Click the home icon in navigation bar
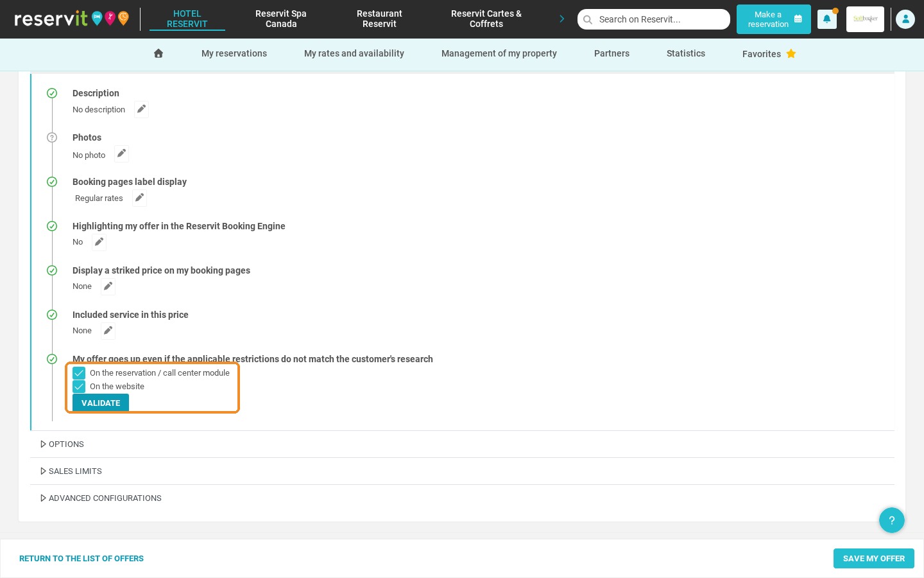The image size is (924, 578). (x=158, y=53)
